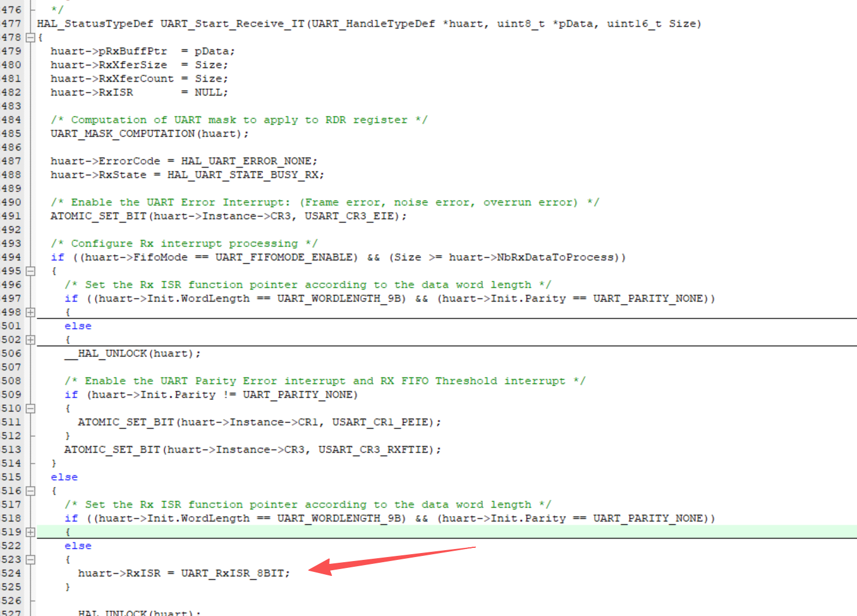
Task: Collapse the if block fold at line 495
Action: pyautogui.click(x=30, y=271)
